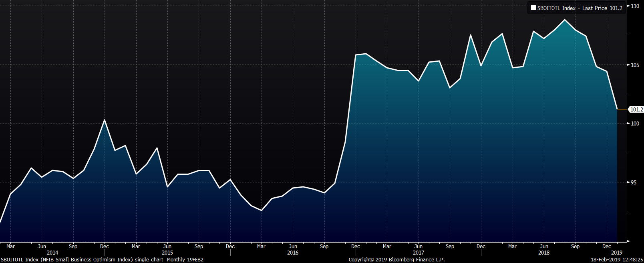Select the 2015 year label on x-axis

pos(167,253)
